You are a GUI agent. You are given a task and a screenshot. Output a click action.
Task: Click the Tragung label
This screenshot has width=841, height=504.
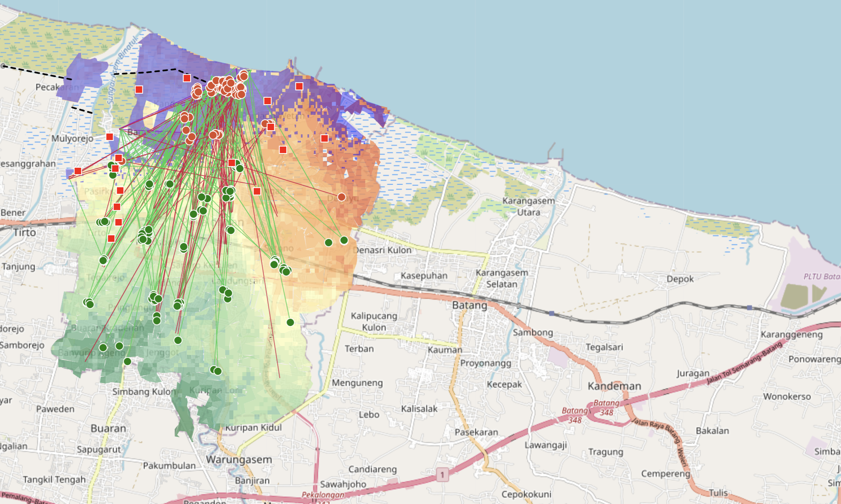pos(606,452)
